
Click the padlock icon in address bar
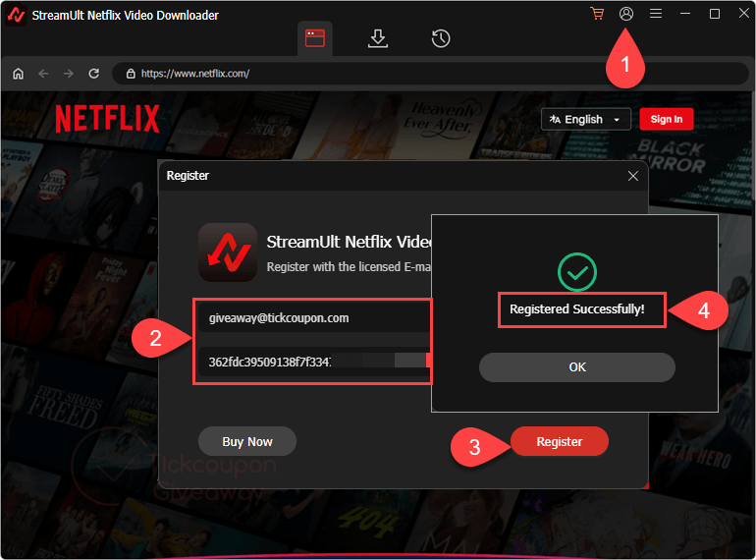click(x=131, y=74)
